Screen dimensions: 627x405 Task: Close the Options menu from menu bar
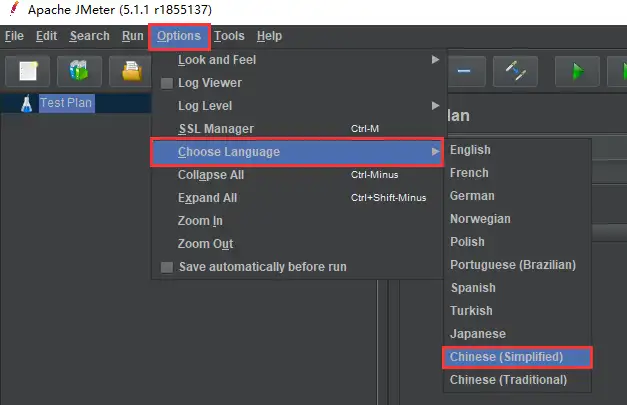coord(179,36)
